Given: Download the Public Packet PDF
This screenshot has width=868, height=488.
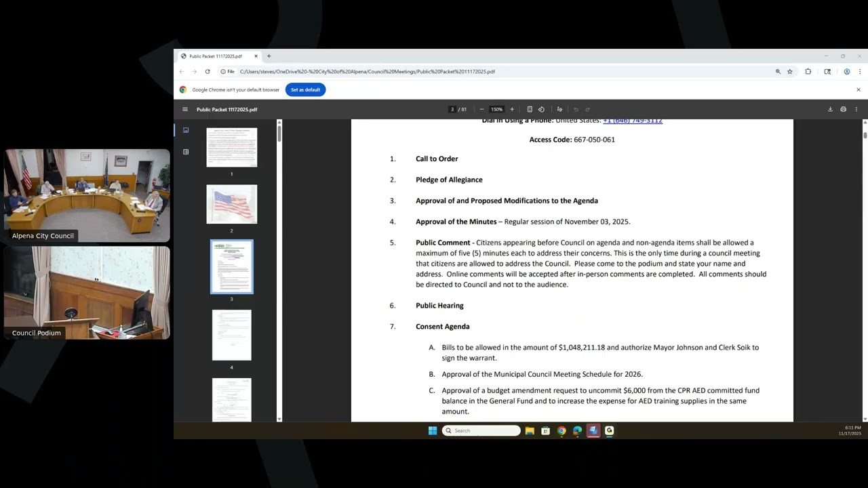Looking at the screenshot, I should coord(830,109).
